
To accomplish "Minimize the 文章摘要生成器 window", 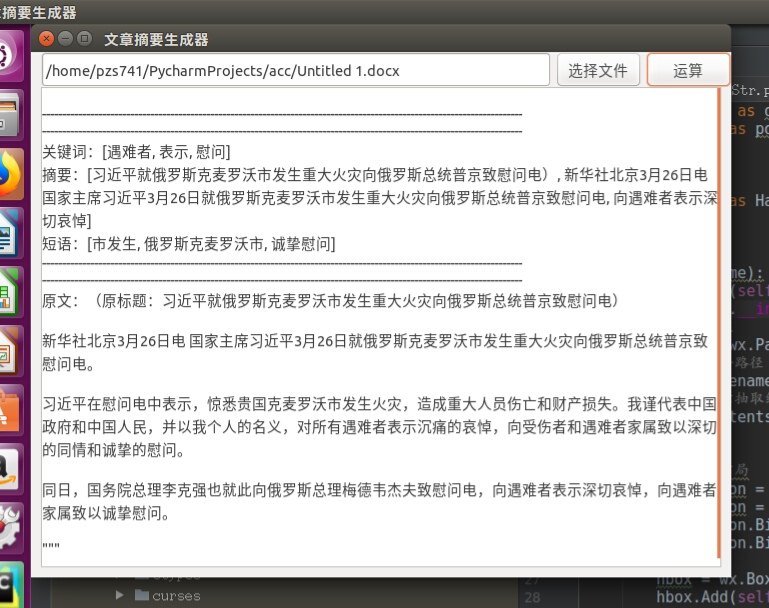I will pyautogui.click(x=65, y=38).
